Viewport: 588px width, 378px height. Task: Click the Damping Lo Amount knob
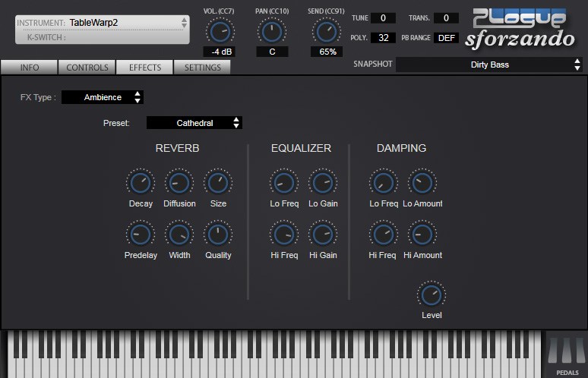click(x=422, y=183)
